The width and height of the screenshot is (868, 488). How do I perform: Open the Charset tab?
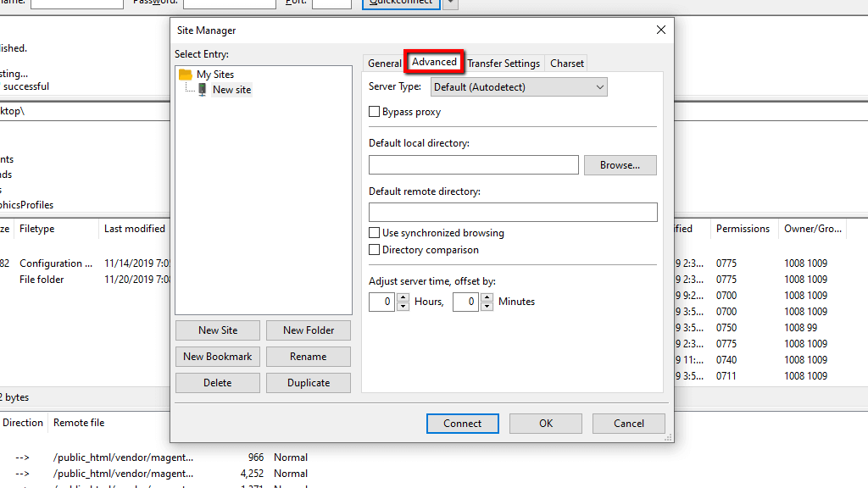pyautogui.click(x=565, y=63)
